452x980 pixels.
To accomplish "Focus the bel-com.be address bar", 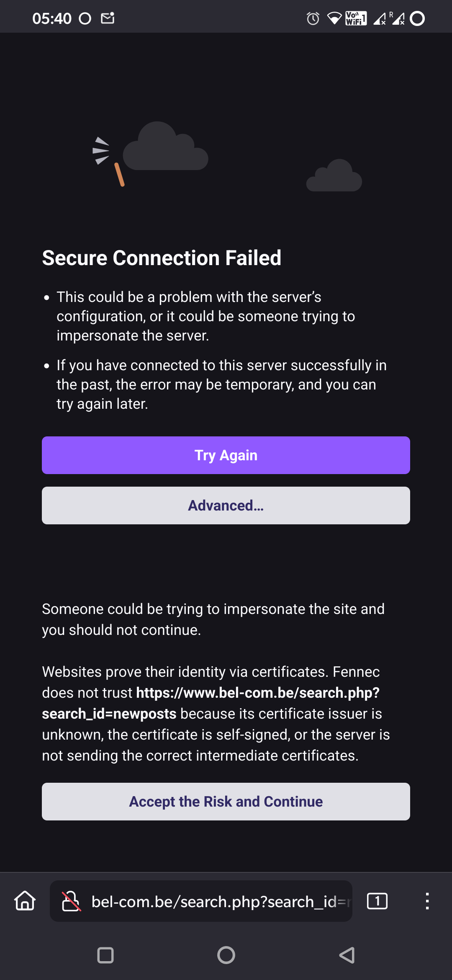I will [x=220, y=901].
